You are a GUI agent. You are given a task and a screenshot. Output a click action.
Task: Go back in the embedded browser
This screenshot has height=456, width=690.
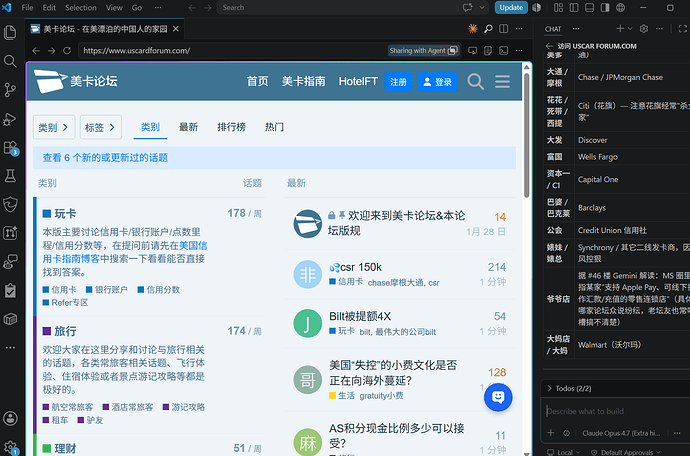36,51
